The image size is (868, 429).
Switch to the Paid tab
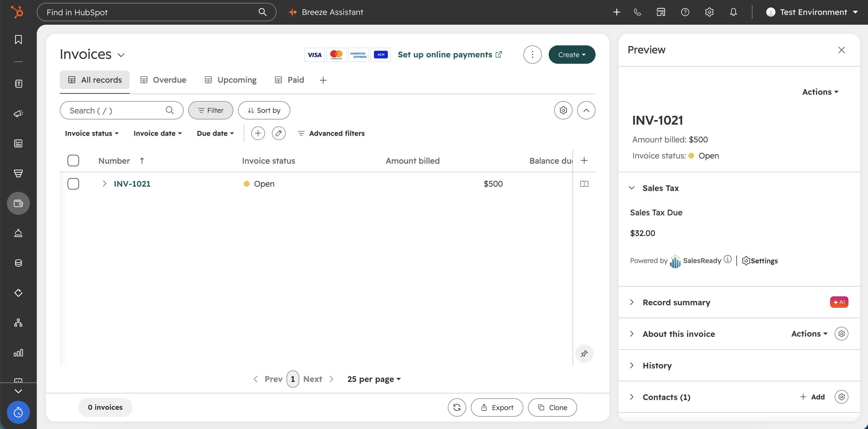point(289,80)
